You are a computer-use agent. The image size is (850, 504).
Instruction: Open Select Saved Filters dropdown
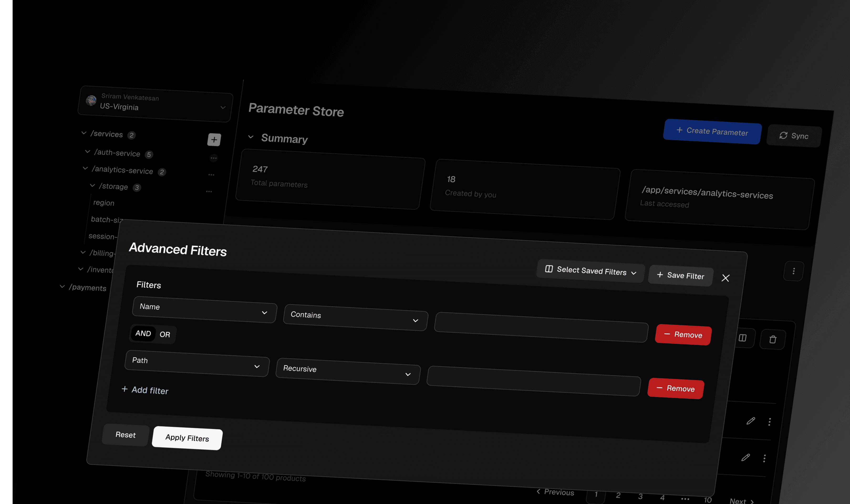[x=590, y=271]
